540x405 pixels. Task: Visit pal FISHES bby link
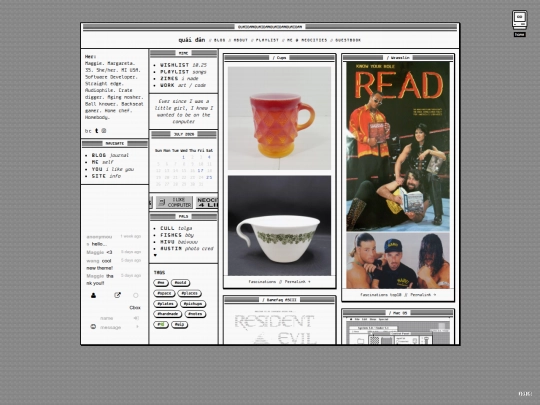pos(177,235)
